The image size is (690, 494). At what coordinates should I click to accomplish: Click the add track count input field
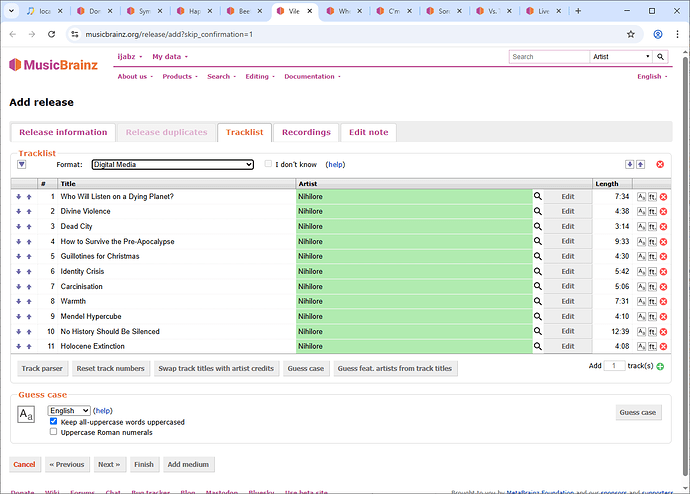coord(615,366)
